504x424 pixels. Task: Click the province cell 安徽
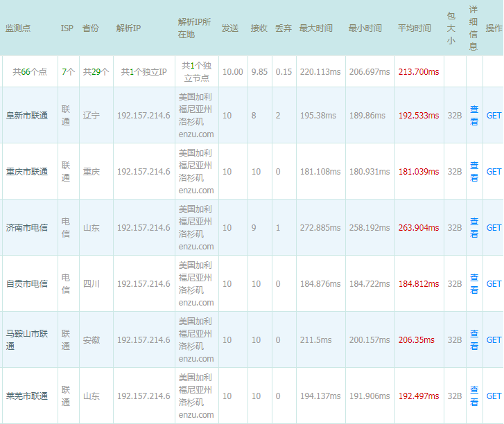click(92, 340)
